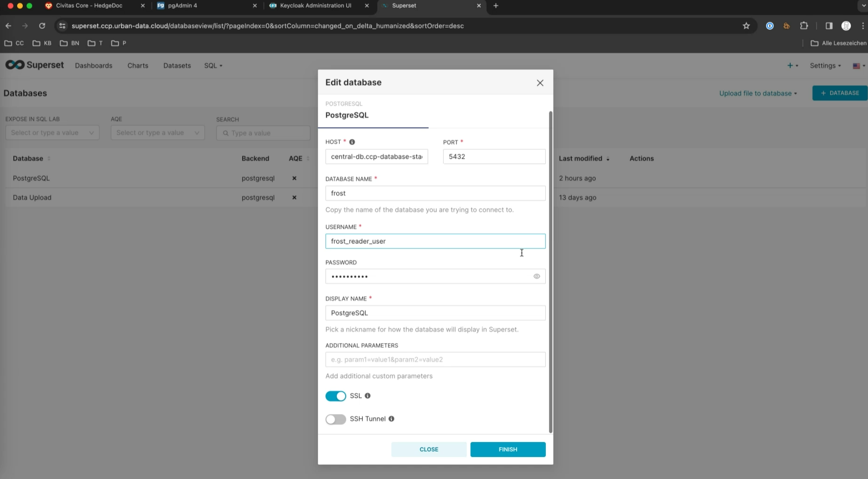This screenshot has height=479, width=868.
Task: Open the tab search chevron
Action: coord(863,6)
